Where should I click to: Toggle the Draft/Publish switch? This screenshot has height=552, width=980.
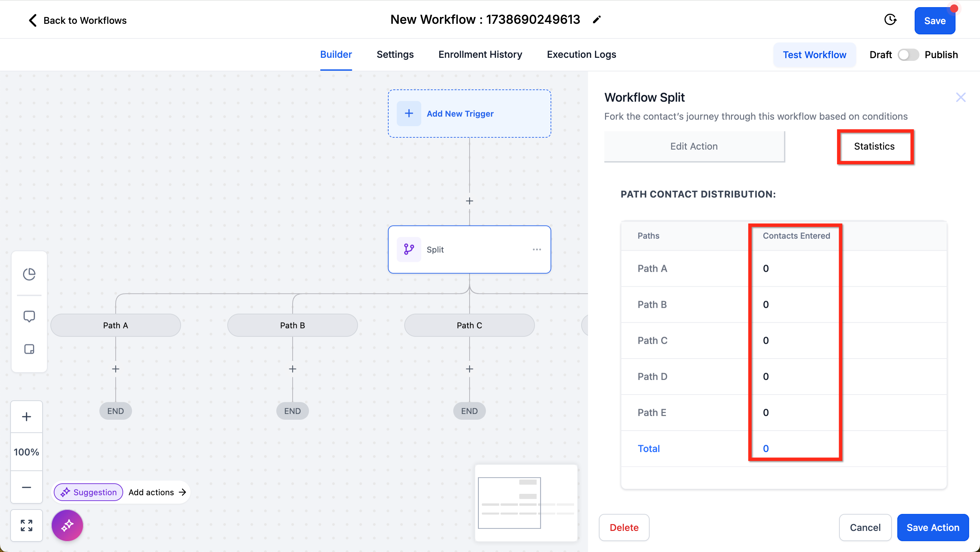pyautogui.click(x=908, y=55)
